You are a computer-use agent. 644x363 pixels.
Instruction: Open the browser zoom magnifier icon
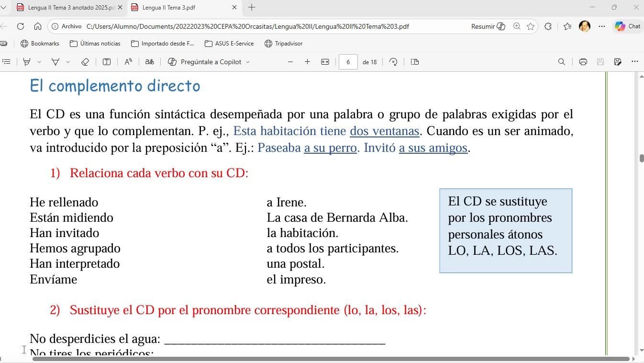(517, 26)
